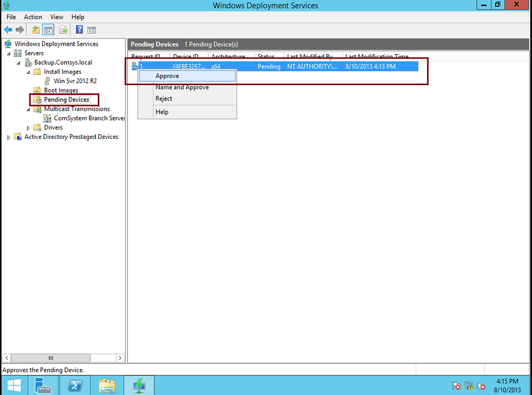Select the ComSystem Branch Server tree item
This screenshot has width=532, height=395.
click(89, 118)
